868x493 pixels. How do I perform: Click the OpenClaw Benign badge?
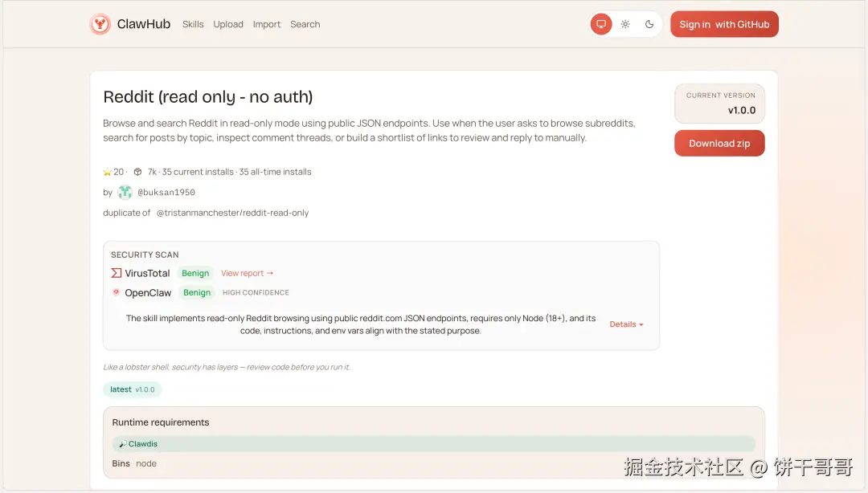197,293
